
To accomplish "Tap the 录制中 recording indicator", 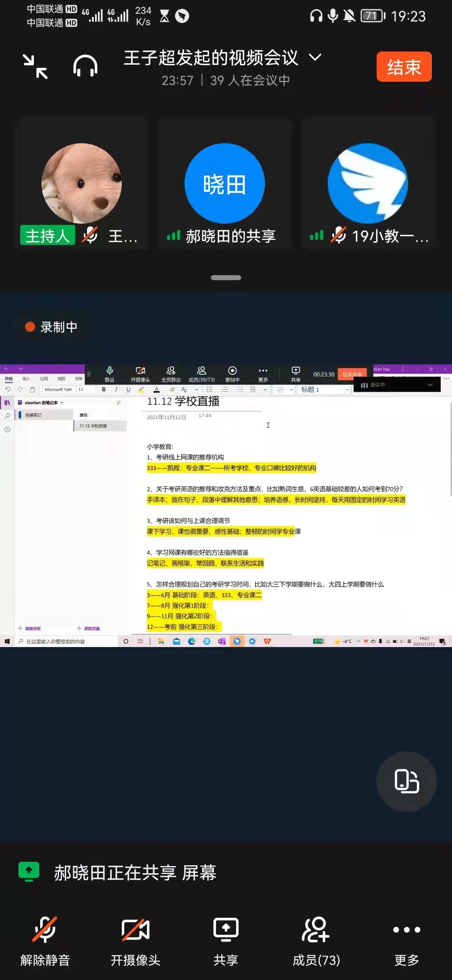I will click(x=51, y=327).
